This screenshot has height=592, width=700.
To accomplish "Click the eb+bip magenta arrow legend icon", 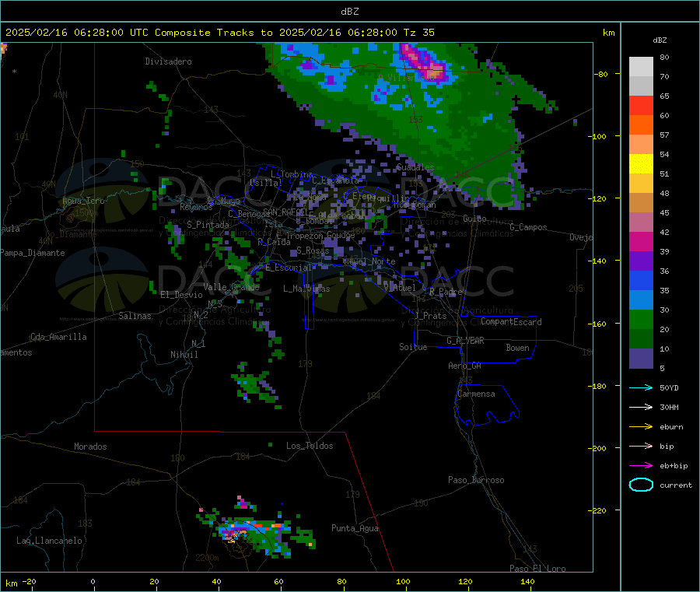I will click(641, 465).
